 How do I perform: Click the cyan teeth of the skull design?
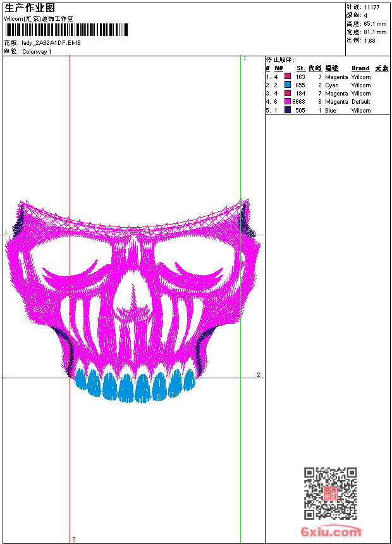pyautogui.click(x=134, y=386)
